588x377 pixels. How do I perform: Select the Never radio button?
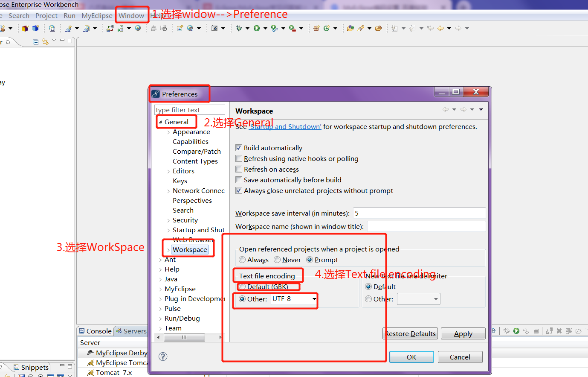click(277, 260)
